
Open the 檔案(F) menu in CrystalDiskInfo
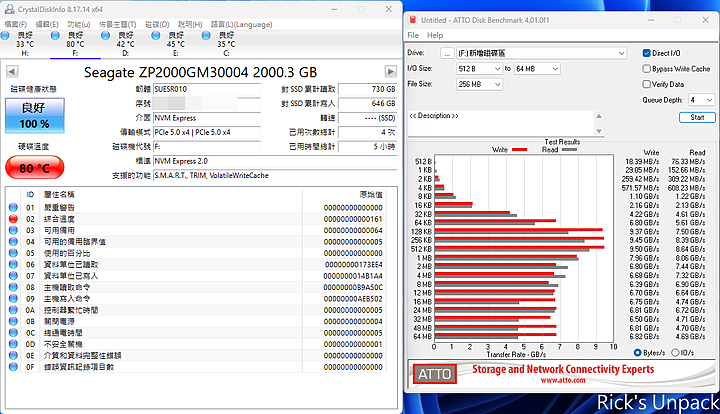click(16, 24)
